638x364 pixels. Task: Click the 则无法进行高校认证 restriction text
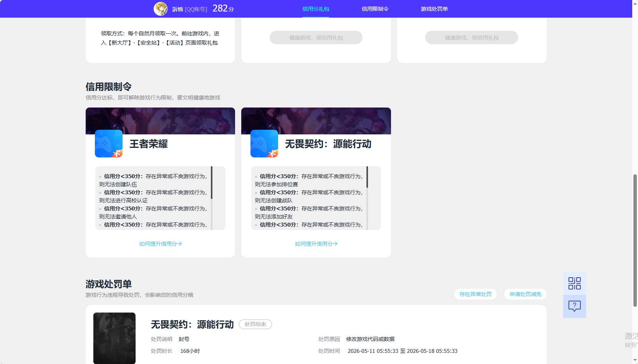point(123,200)
